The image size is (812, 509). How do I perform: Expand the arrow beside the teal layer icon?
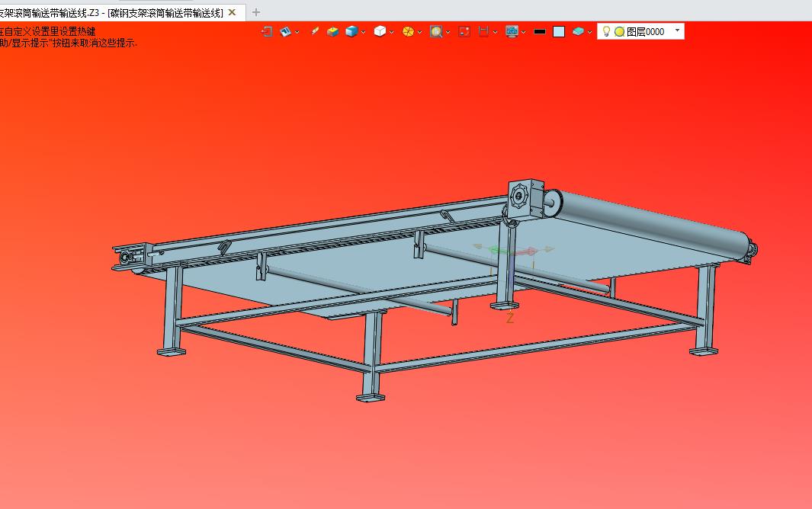pyautogui.click(x=590, y=32)
